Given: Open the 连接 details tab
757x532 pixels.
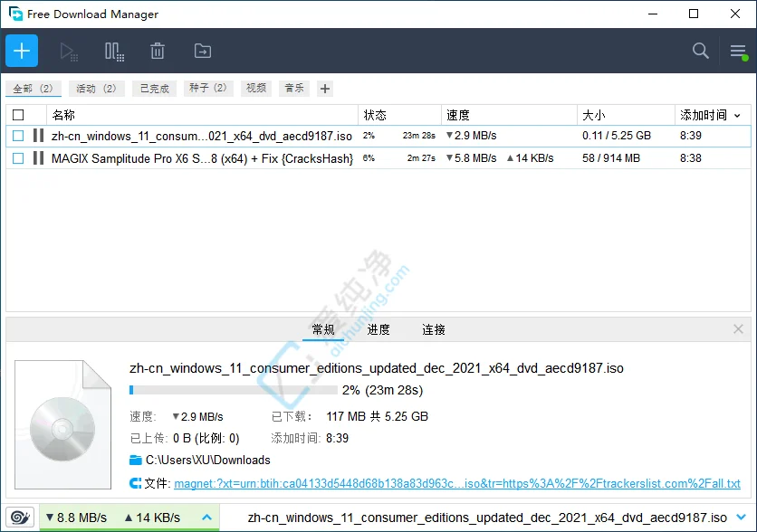Looking at the screenshot, I should click(x=434, y=329).
